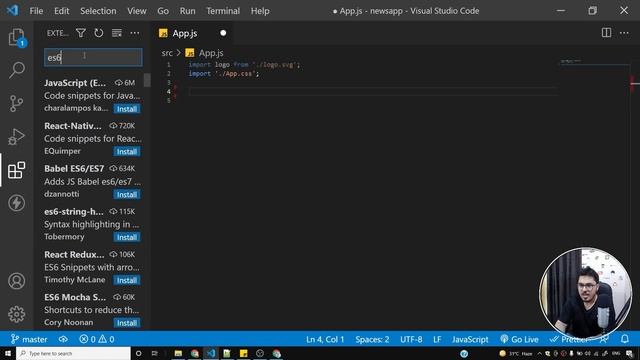Open the Thunder Client lightning icon
Screen dimensions: 640x360
click(17, 203)
